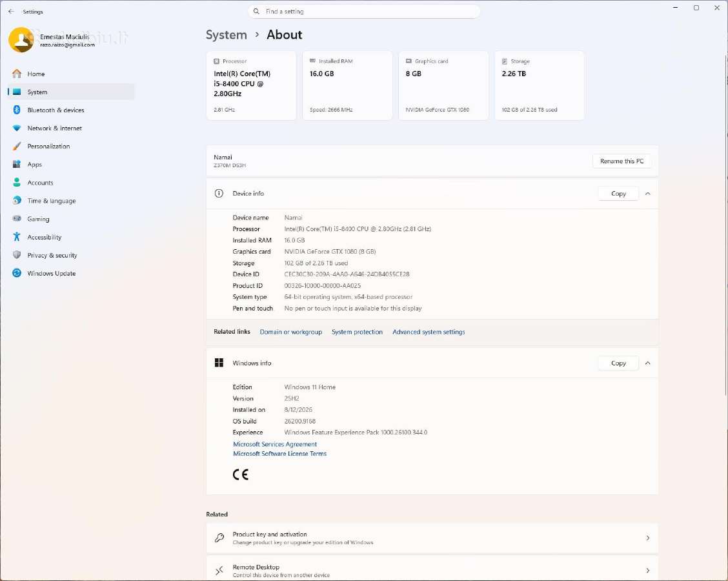Image resolution: width=728 pixels, height=581 pixels.
Task: Click the Product key icon
Action: pos(219,538)
